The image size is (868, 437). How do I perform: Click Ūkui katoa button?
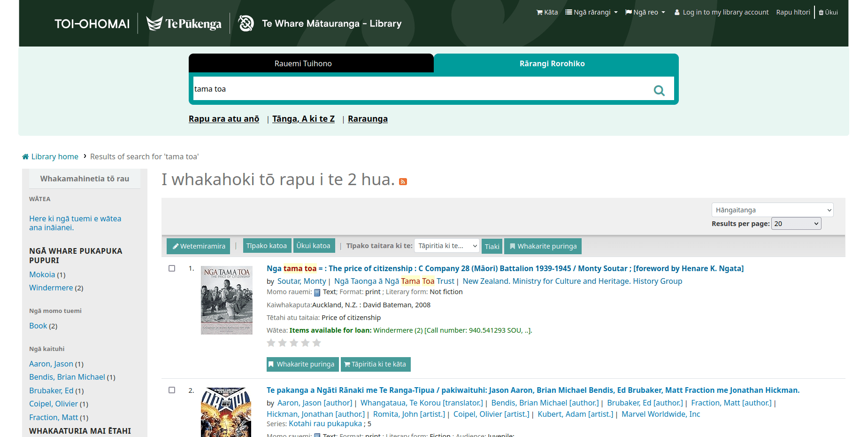[x=313, y=246]
